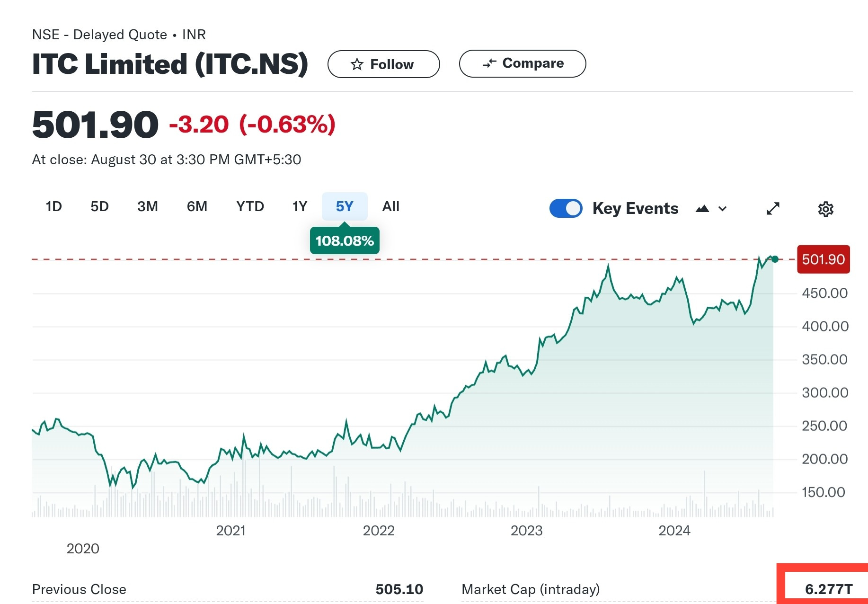Click the 505.10 previous close value
The image size is (868, 604).
[x=399, y=589]
